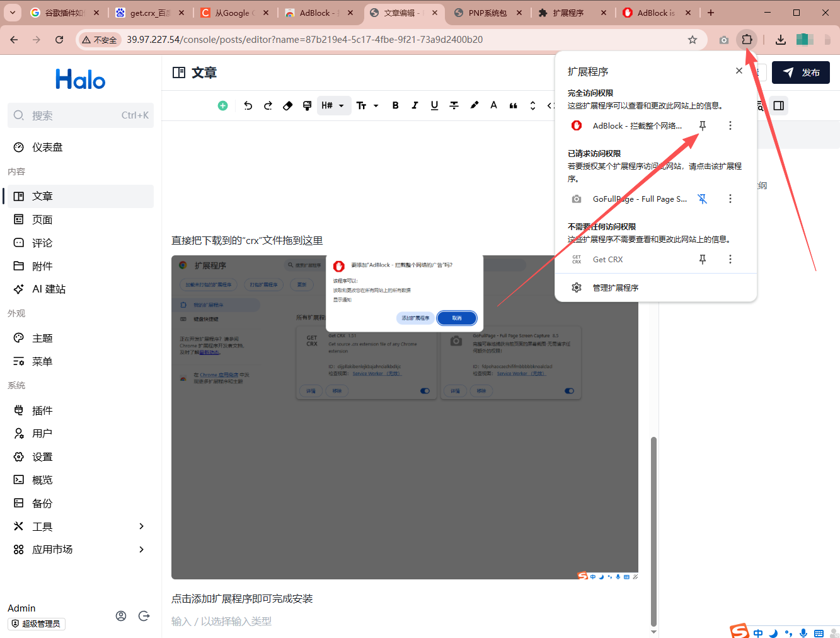Image resolution: width=840 pixels, height=638 pixels.
Task: Open the H# heading level dropdown
Action: pos(332,106)
